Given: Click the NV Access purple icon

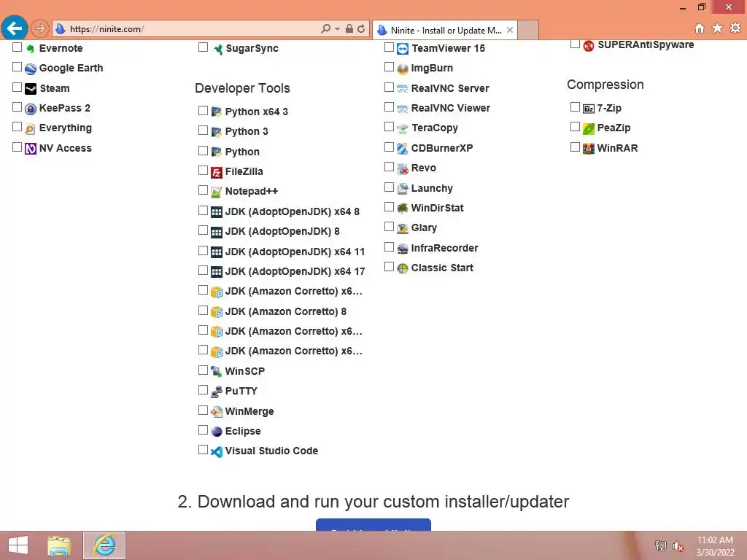Looking at the screenshot, I should point(31,149).
